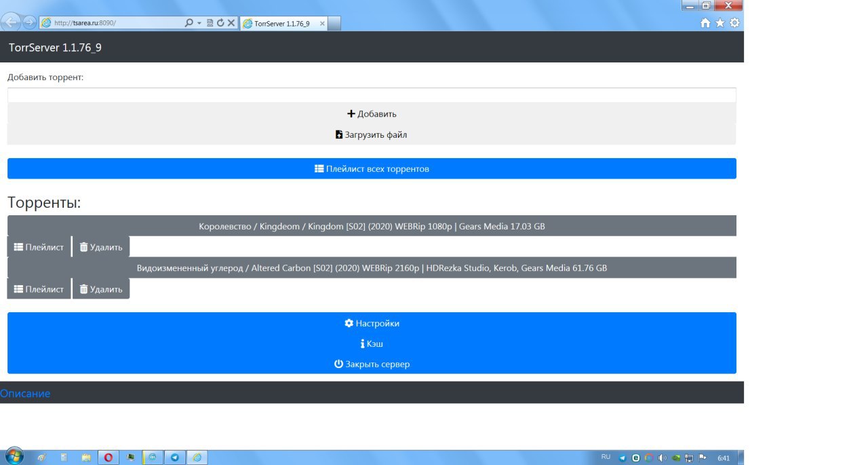This screenshot has width=868, height=465.
Task: Click the Загрузить файл button
Action: (372, 134)
